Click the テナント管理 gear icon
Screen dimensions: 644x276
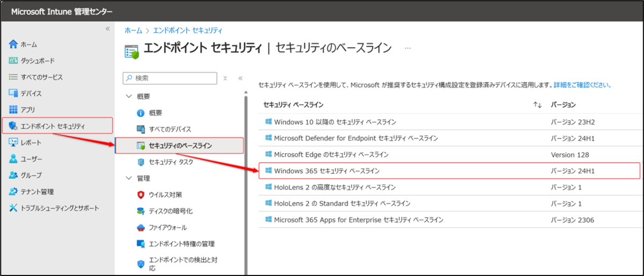[x=14, y=192]
